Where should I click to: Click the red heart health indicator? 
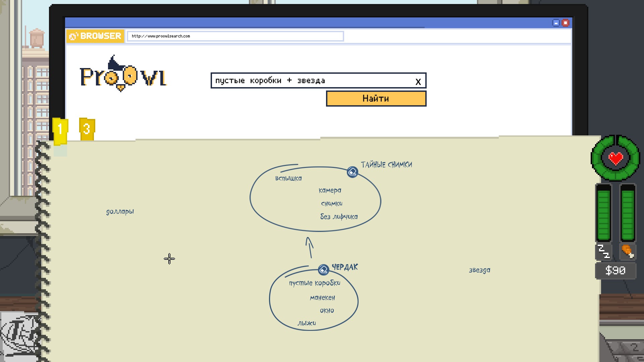(x=615, y=158)
